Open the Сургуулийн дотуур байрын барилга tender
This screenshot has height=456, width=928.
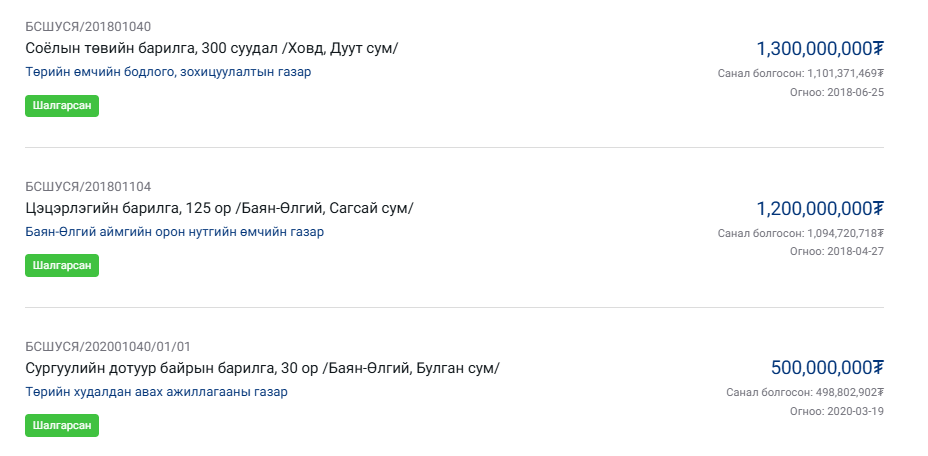(x=262, y=368)
